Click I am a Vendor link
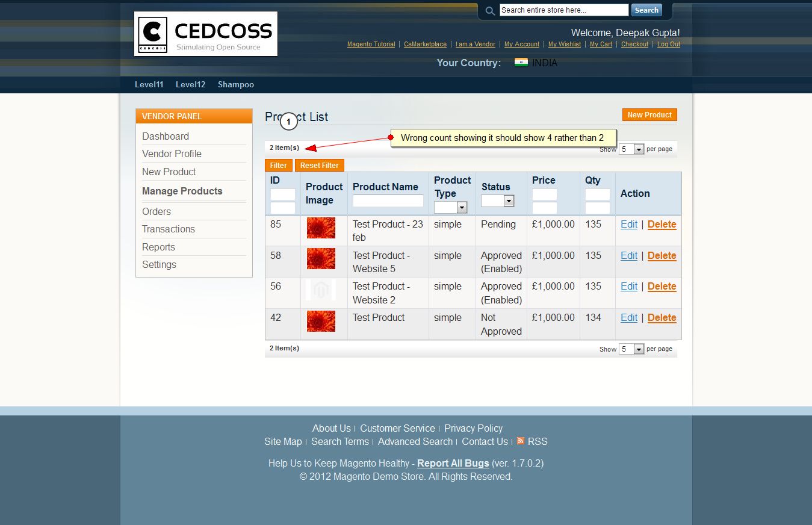Screen dimensions: 812x525 coord(476,44)
